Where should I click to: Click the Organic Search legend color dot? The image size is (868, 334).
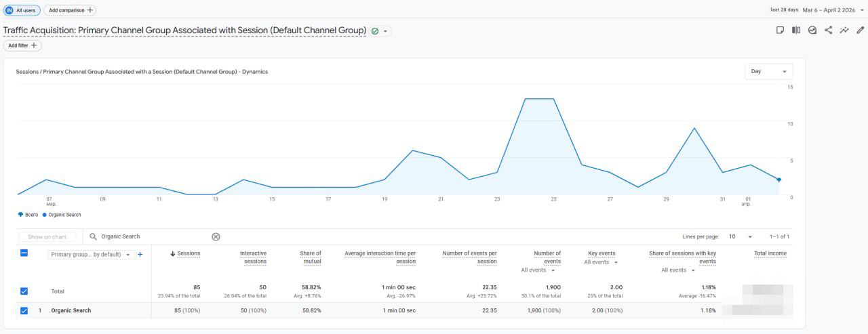coord(45,215)
